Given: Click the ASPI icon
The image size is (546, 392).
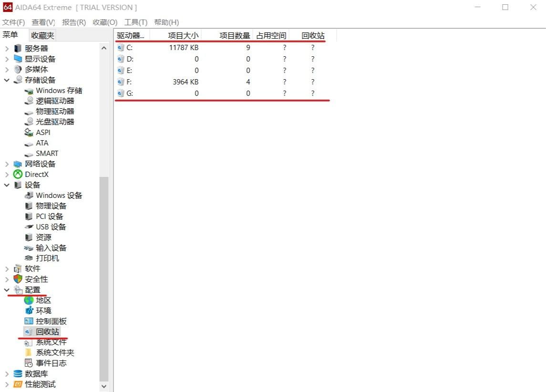Looking at the screenshot, I should click(29, 132).
